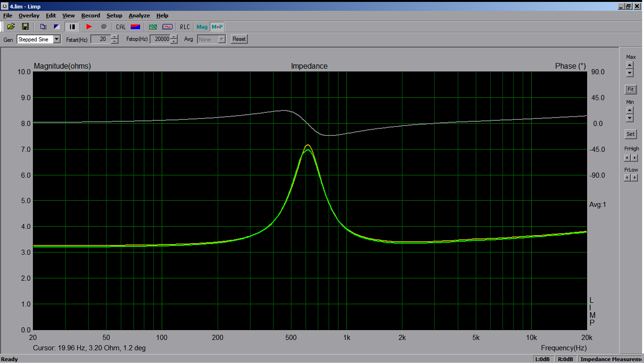Image resolution: width=644 pixels, height=363 pixels.
Task: Switch to Mag only view
Action: 202,27
